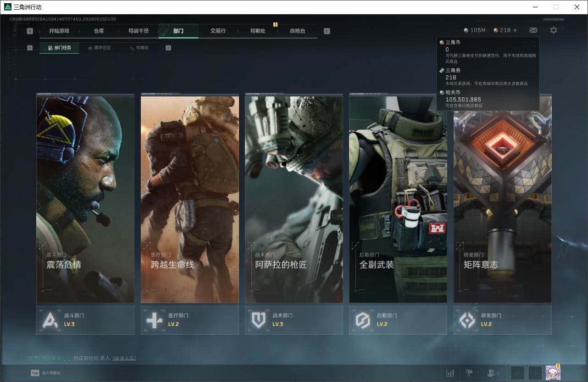Image resolution: width=588 pixels, height=382 pixels.
Task: Click the flag icon in bottom bar
Action: tap(469, 373)
